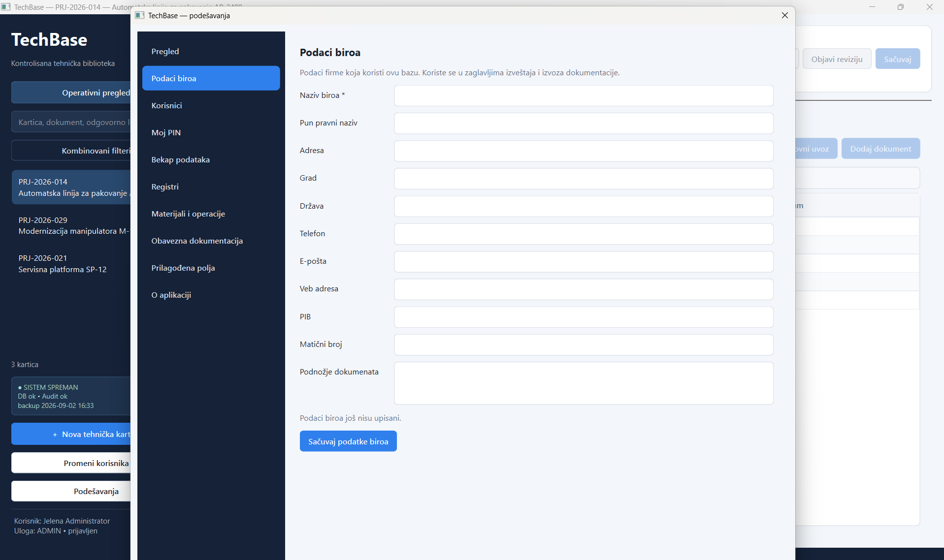The image size is (944, 560).
Task: Click the Adresa input field
Action: (584, 151)
